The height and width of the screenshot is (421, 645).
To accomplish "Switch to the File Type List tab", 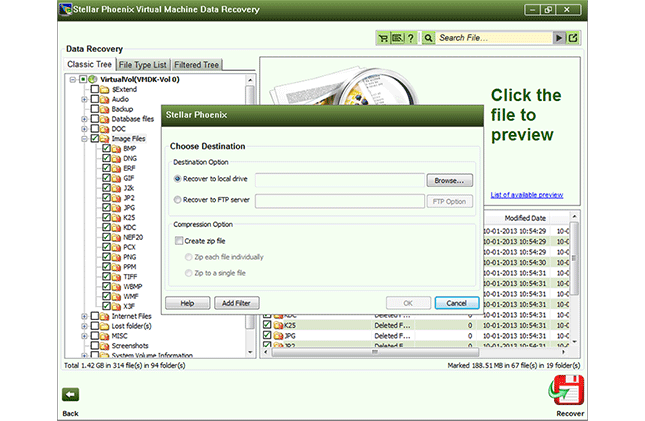I will coord(143,65).
